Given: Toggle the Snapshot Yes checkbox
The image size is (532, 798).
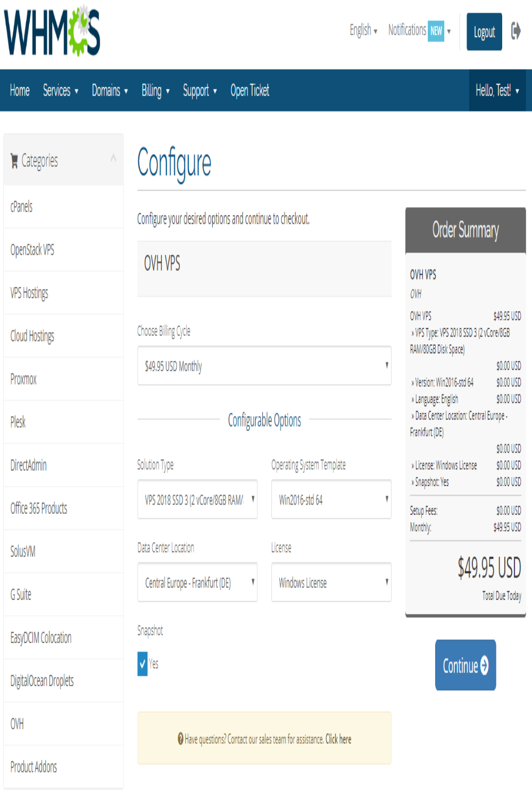Looking at the screenshot, I should coord(143,664).
